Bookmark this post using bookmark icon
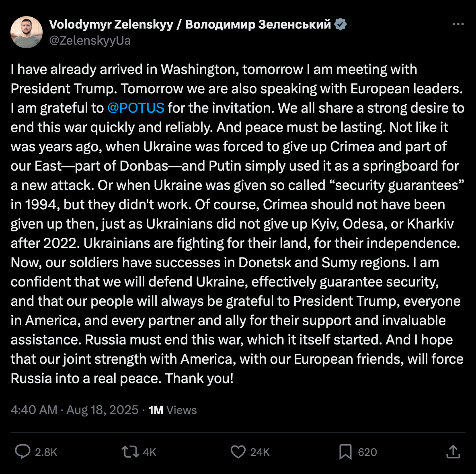The image size is (476, 474). 345,451
